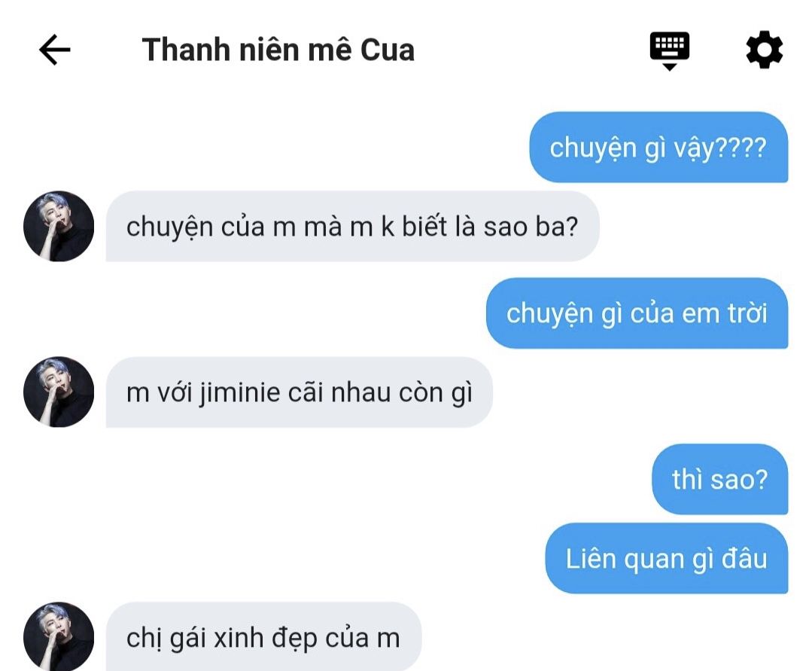
Task: Tap the 'chị gái xinh đẹp của m' bubble
Action: coord(264,637)
